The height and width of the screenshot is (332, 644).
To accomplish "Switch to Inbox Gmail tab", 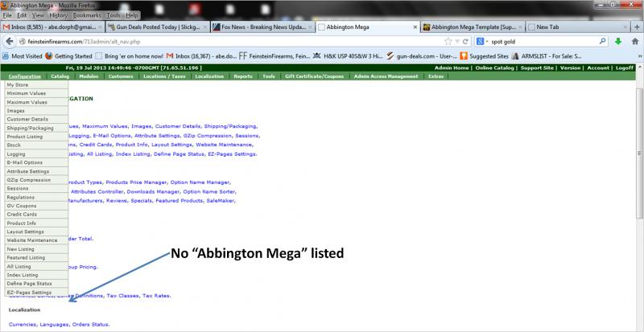I will coord(52,27).
